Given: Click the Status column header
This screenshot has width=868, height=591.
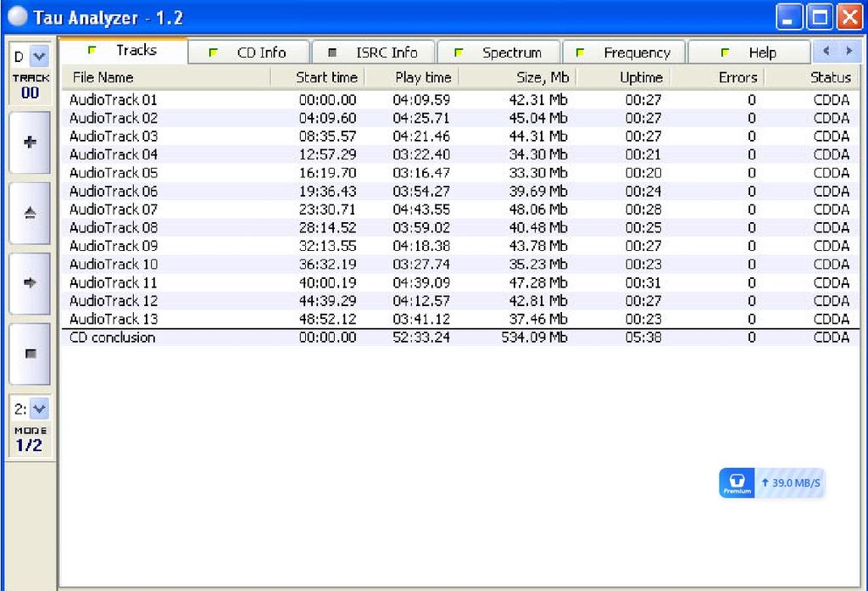Looking at the screenshot, I should coord(811,77).
